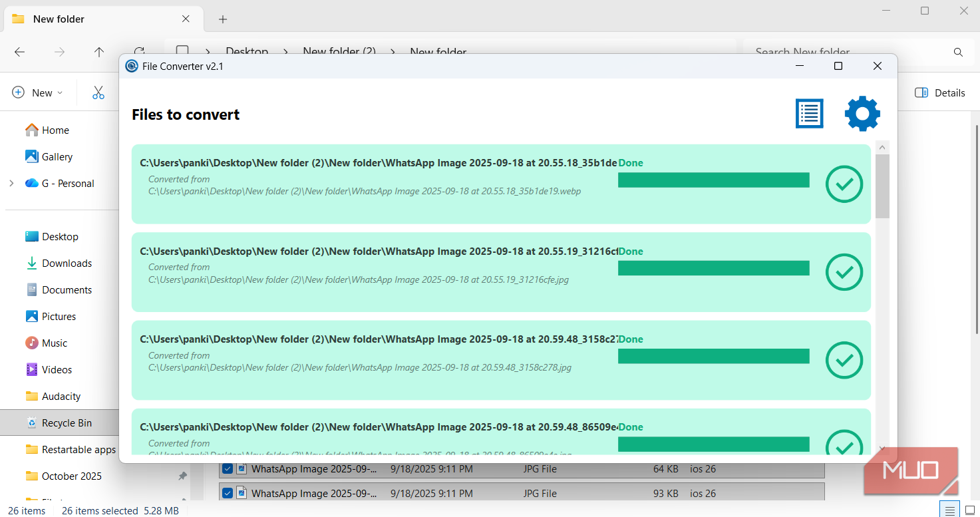This screenshot has height=517, width=980.
Task: Open File Converter settings gear
Action: 862,114
